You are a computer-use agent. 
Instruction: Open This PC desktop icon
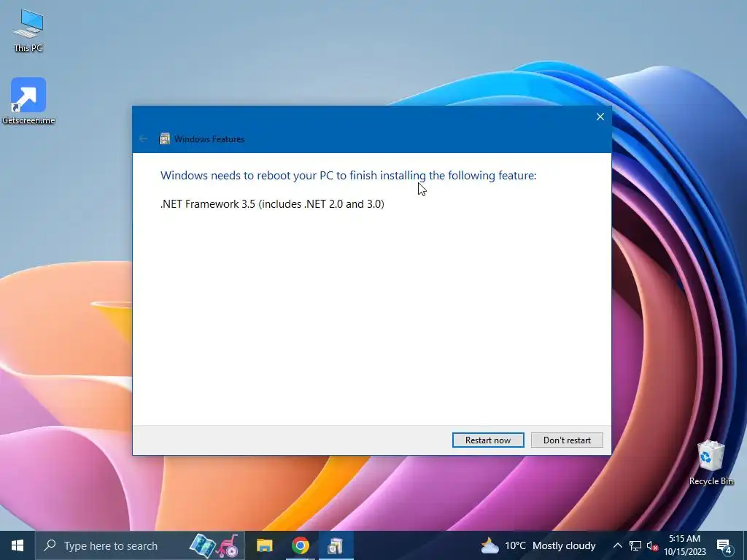28,30
